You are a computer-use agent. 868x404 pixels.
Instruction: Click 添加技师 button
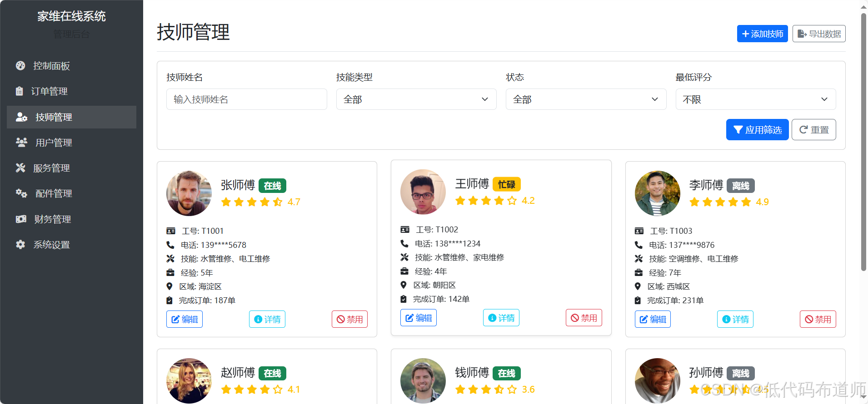click(x=763, y=34)
